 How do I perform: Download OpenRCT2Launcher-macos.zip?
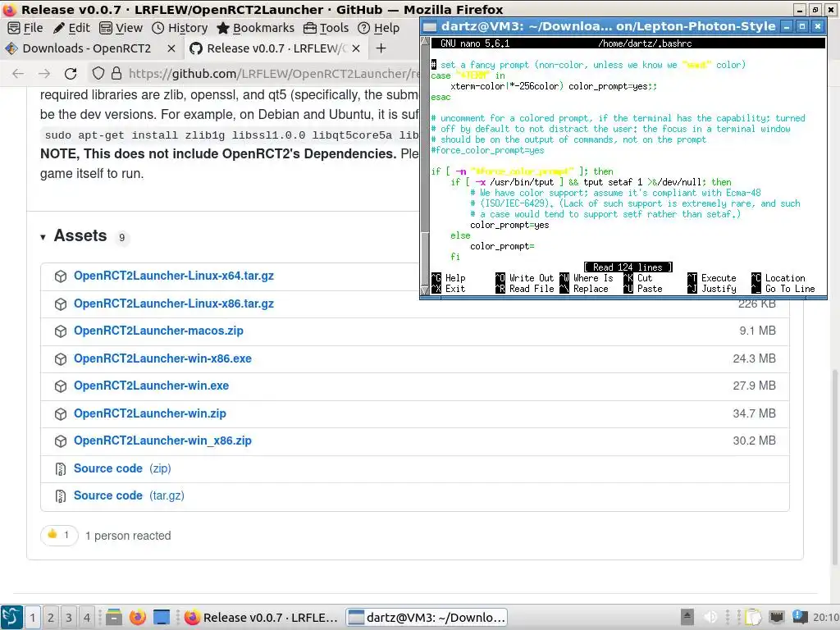(x=158, y=331)
